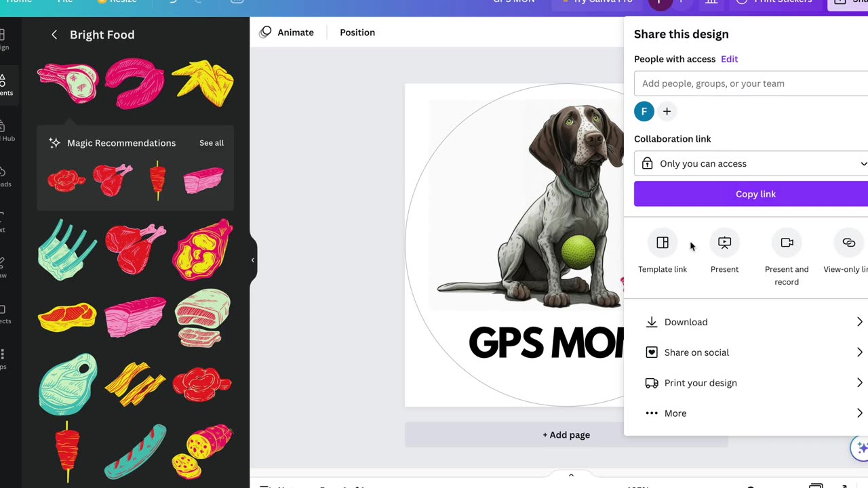Add the red kebab skewer graphic
Screen dimensions: 868x488
click(x=67, y=451)
